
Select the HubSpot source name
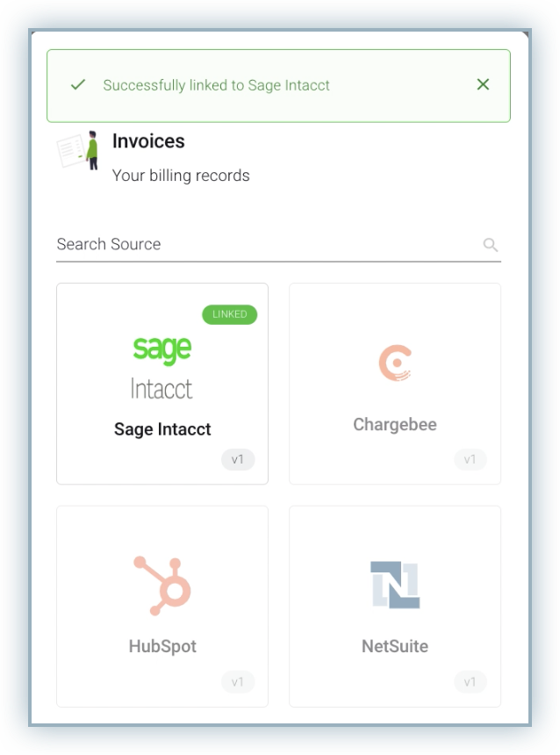(162, 647)
